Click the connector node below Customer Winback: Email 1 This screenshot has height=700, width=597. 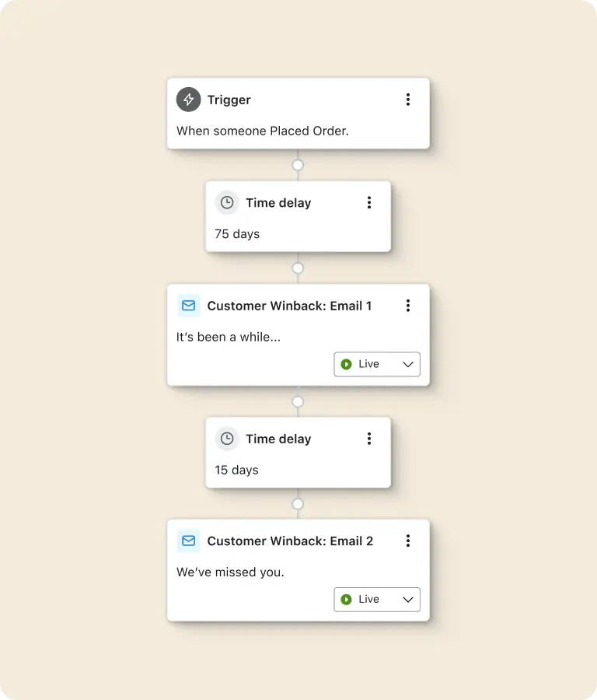298,401
